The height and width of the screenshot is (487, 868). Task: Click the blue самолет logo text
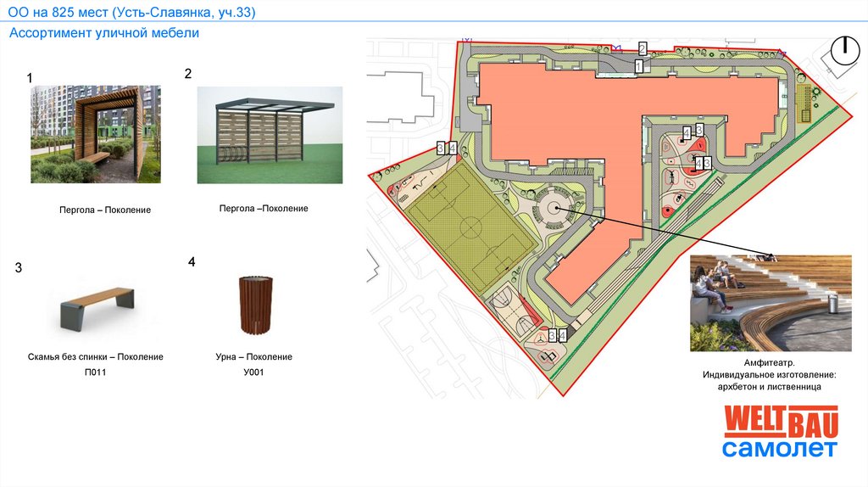tap(780, 449)
